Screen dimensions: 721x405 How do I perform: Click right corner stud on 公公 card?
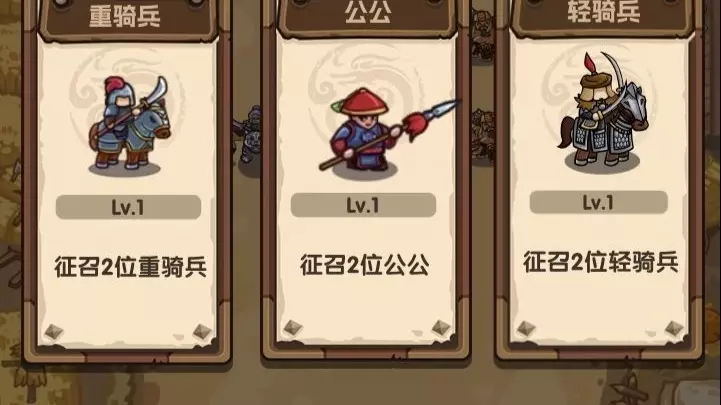coord(441,328)
